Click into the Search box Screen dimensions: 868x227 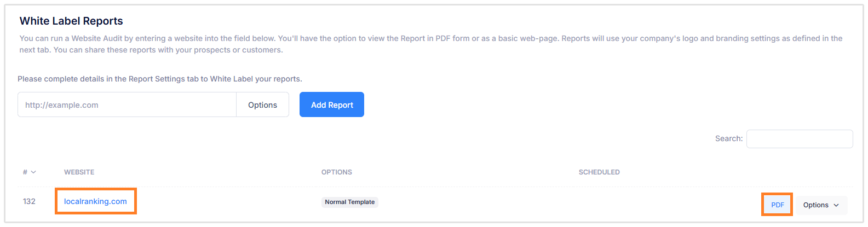799,139
